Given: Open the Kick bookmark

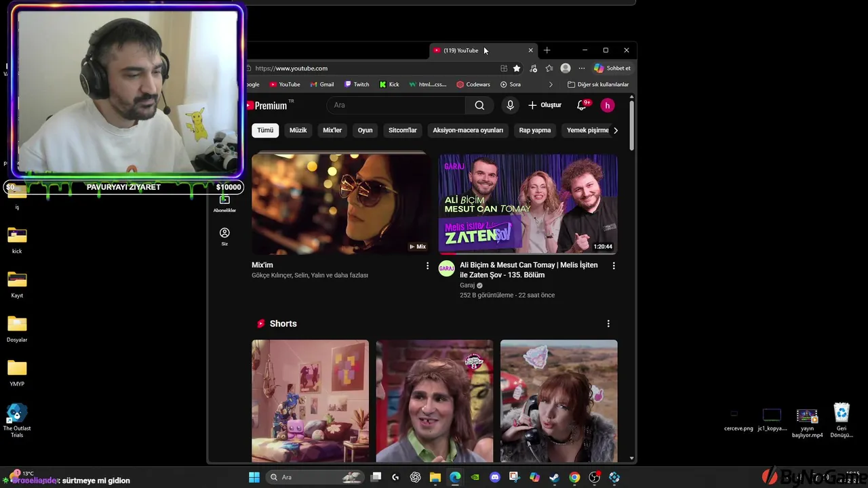Looking at the screenshot, I should point(389,85).
